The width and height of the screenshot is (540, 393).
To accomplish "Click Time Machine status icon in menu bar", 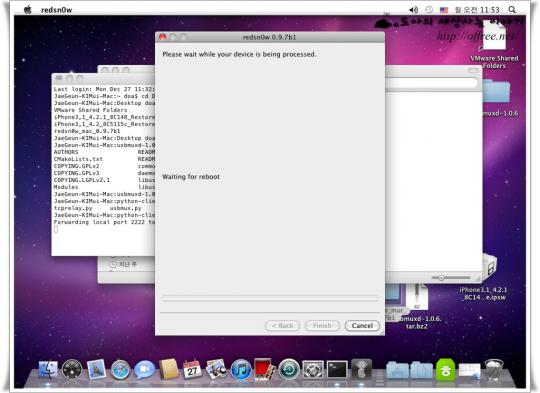I will (x=429, y=10).
